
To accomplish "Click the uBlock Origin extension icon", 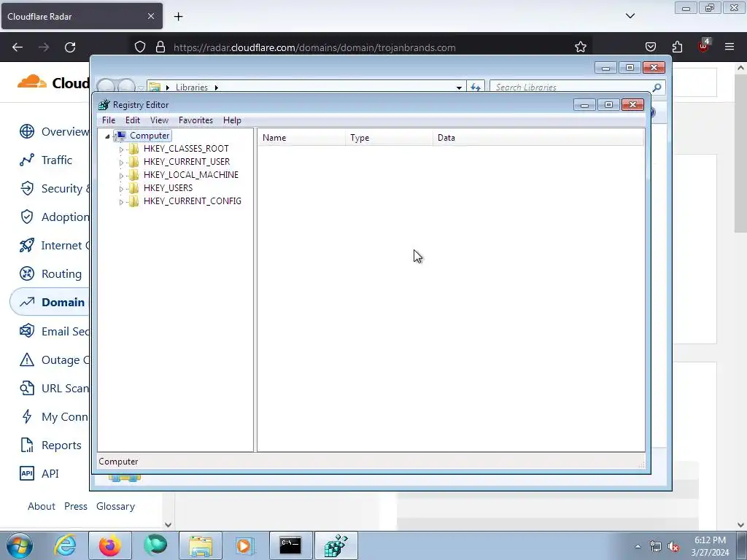I will pos(703,46).
